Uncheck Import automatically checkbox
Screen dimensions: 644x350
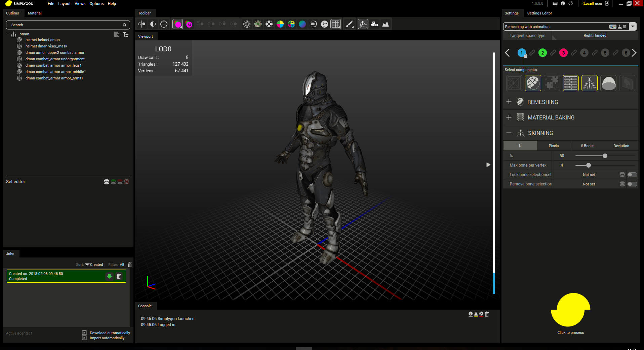[84, 338]
